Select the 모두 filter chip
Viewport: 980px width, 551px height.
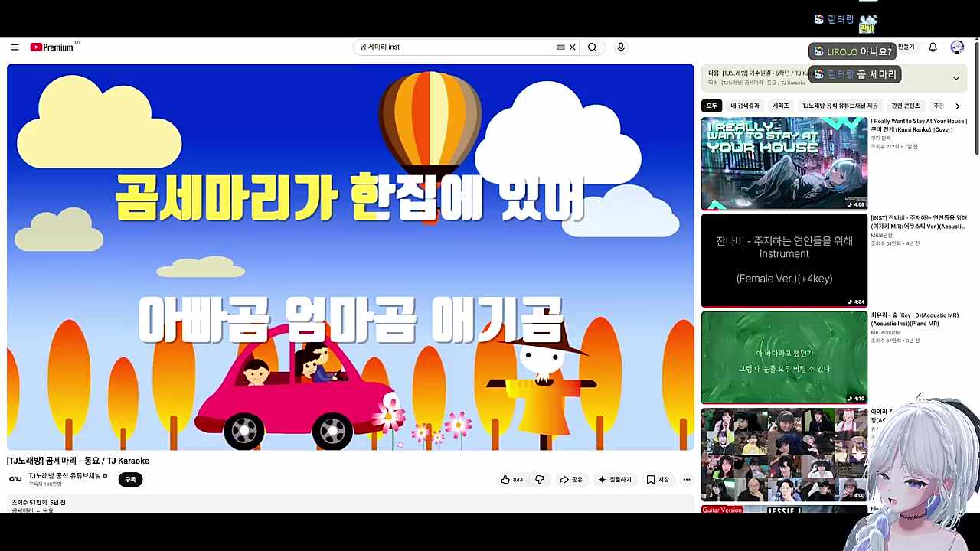712,106
